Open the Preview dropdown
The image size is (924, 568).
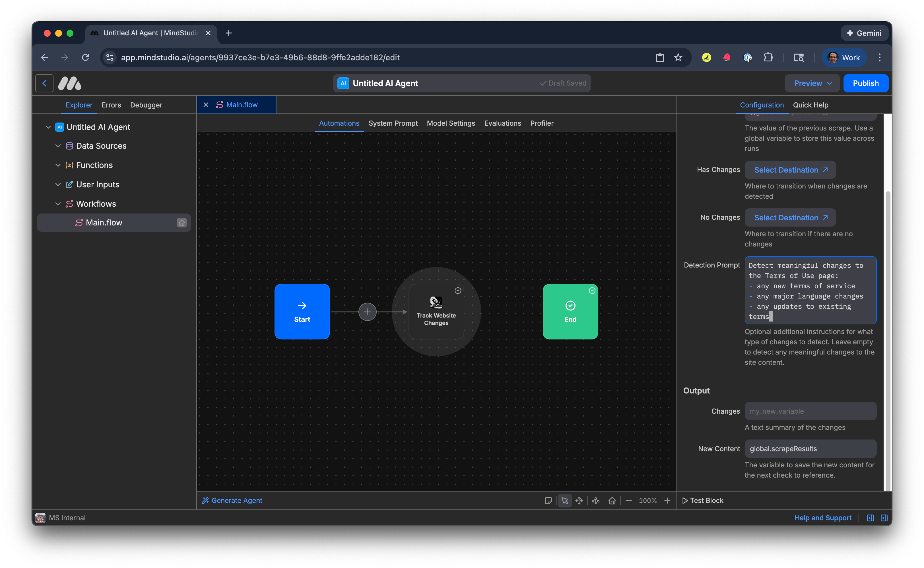pyautogui.click(x=812, y=83)
